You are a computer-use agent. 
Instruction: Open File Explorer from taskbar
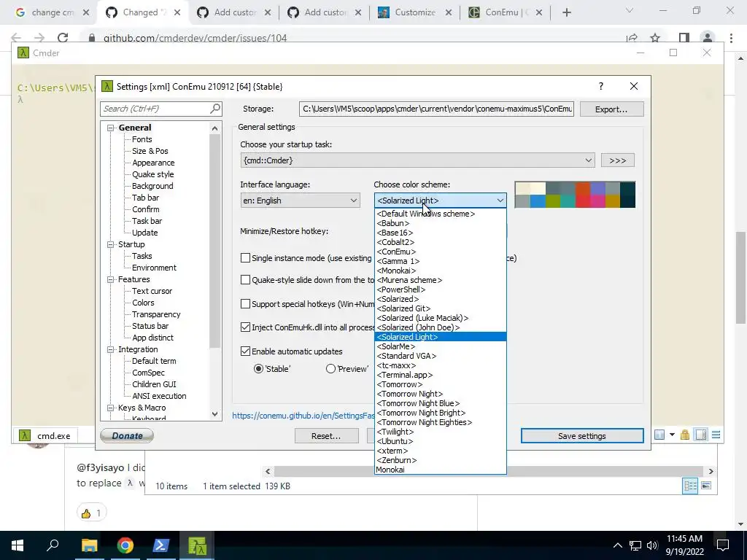(x=89, y=545)
